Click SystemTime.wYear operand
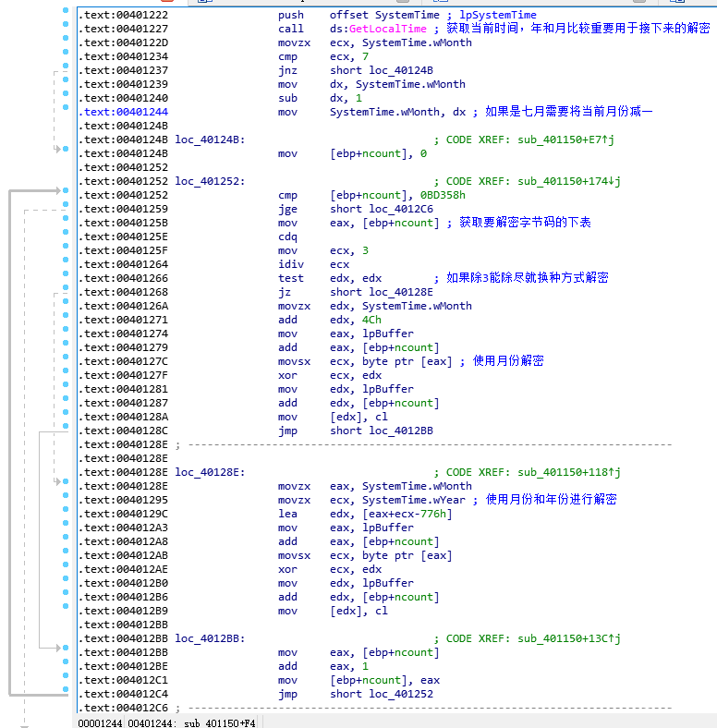Viewport: 717px width, 728px height. click(414, 500)
